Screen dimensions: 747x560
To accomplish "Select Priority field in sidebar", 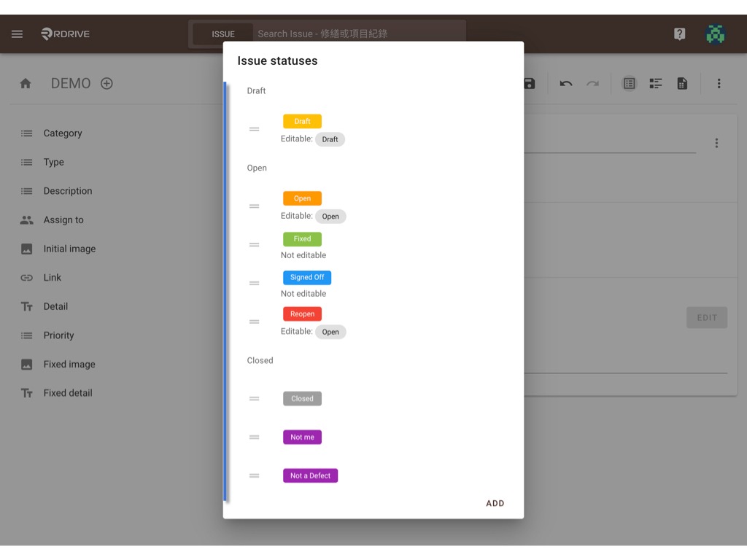I will pyautogui.click(x=58, y=335).
